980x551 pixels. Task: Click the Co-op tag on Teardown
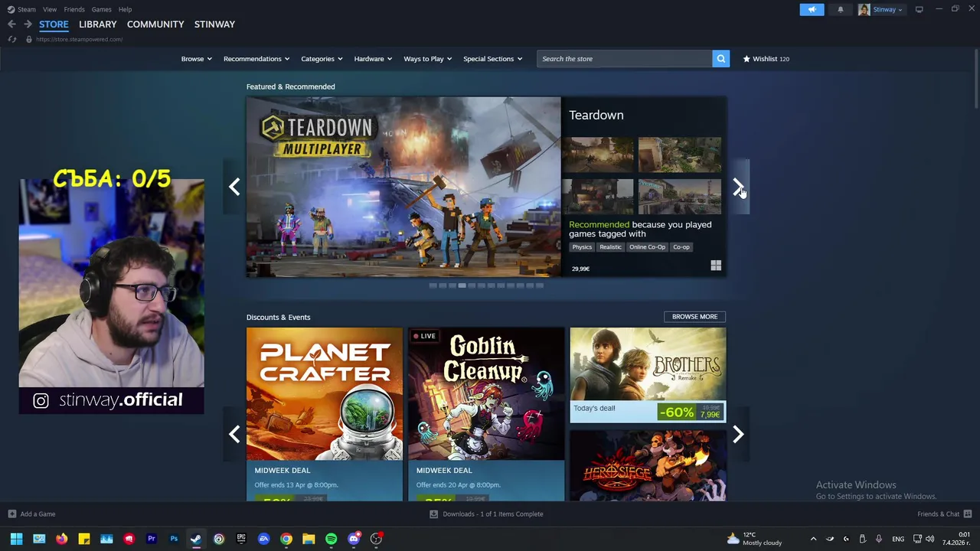tap(681, 247)
